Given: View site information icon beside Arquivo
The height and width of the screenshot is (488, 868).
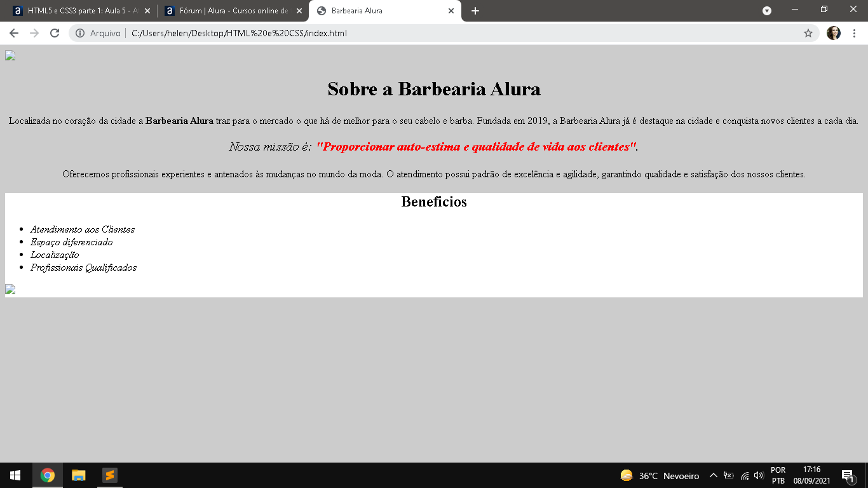Looking at the screenshot, I should coord(80,33).
